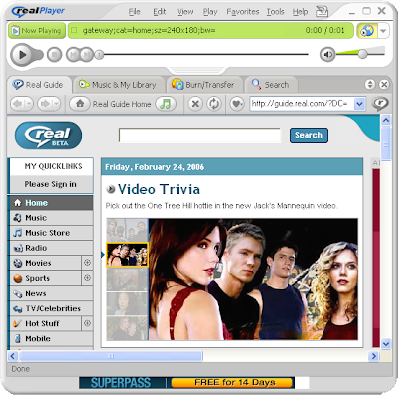Screen dimensions: 400x396
Task: Open Mobile in the sidebar
Action: [x=51, y=339]
